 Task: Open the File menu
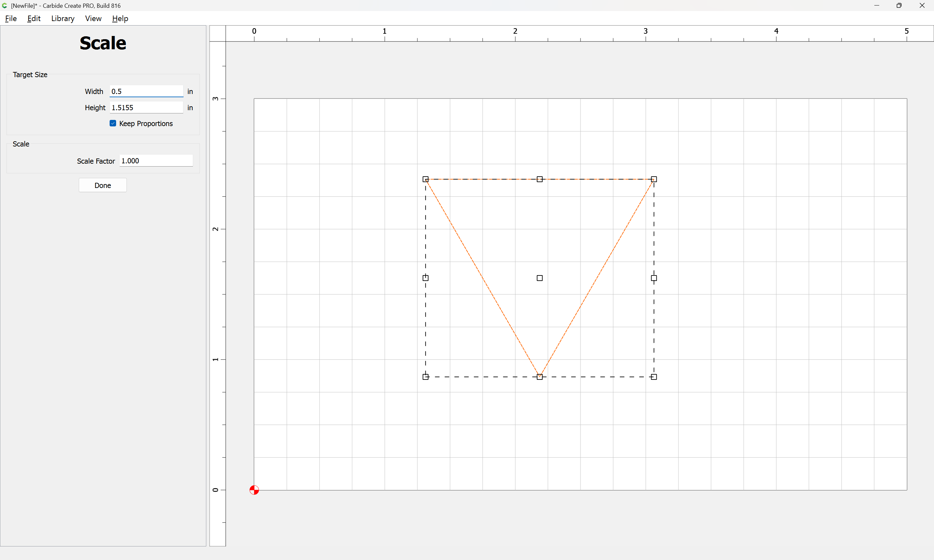coord(11,18)
